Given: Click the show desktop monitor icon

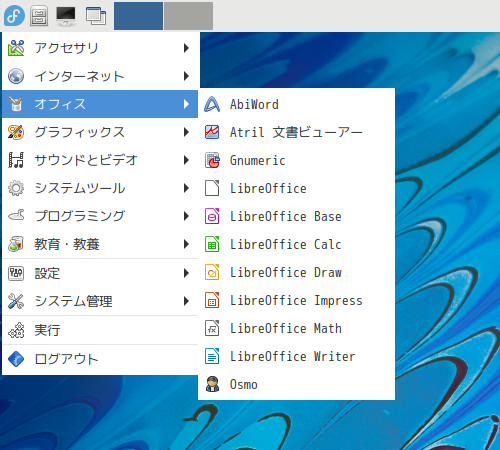Looking at the screenshot, I should [x=66, y=16].
